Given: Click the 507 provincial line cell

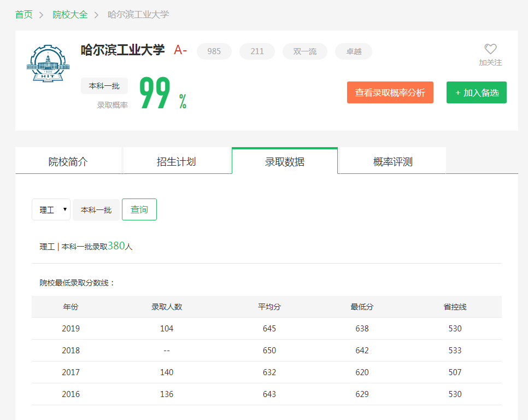Looking at the screenshot, I should [x=455, y=372].
